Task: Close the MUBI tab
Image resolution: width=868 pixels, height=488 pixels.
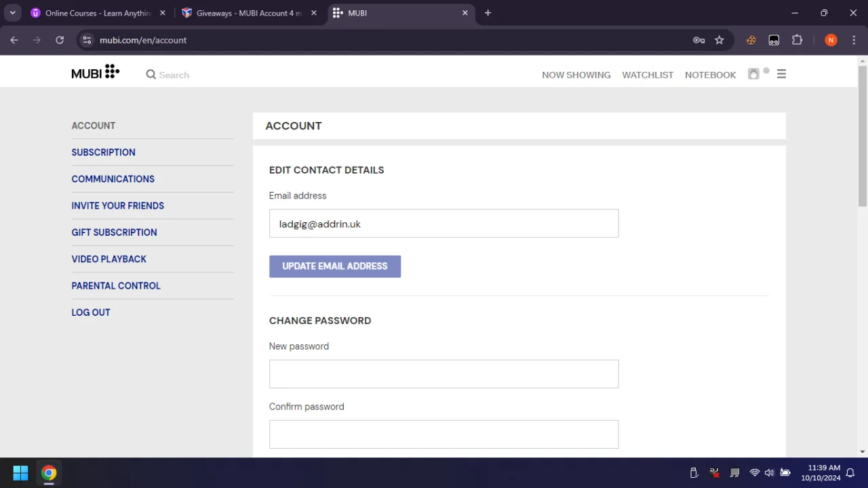Action: coord(465,13)
